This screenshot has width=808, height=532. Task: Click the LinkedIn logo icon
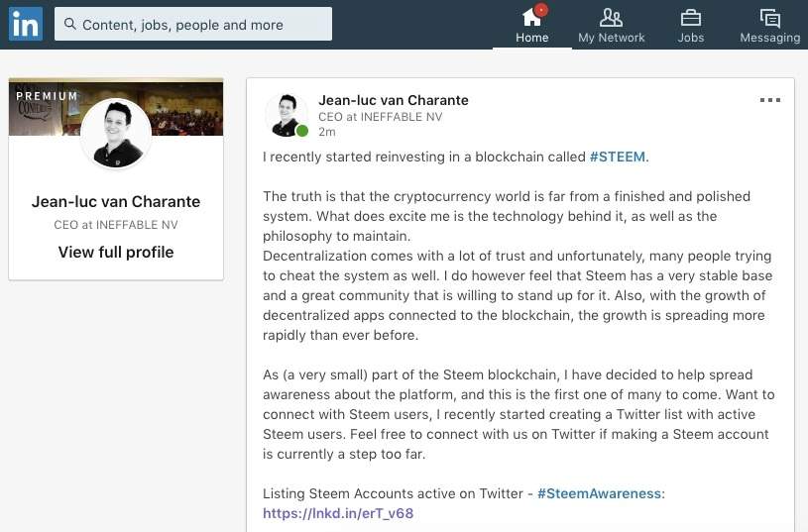[x=25, y=25]
